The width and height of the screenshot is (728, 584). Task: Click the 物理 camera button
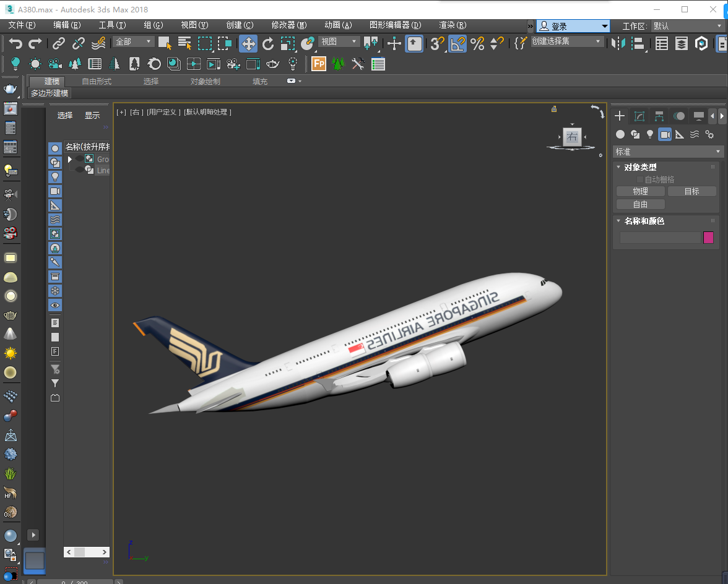coord(640,191)
